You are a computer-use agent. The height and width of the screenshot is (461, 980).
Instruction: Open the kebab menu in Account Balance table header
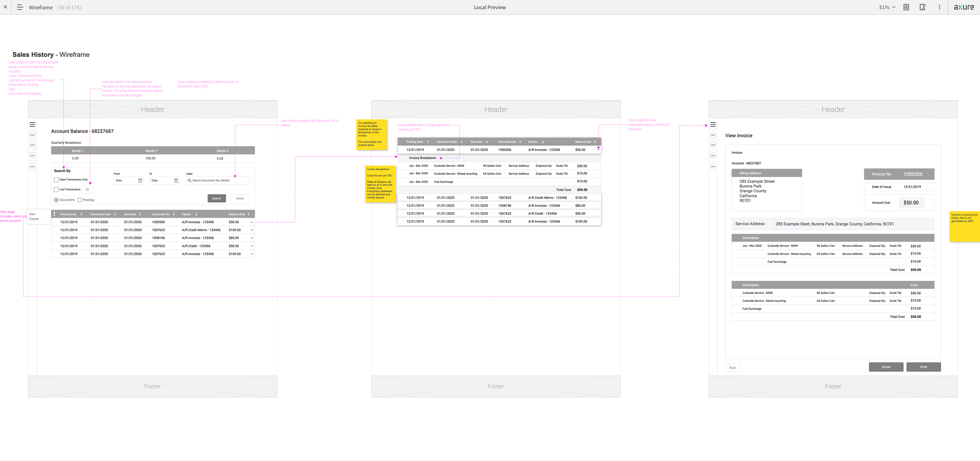tap(54, 214)
